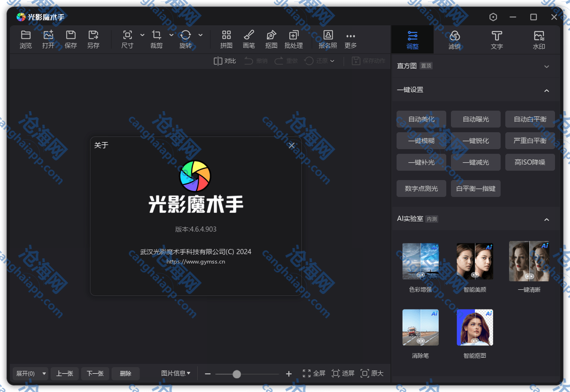Expand the Histogram (直方图) section
Image resolution: width=570 pixels, height=392 pixels.
[x=547, y=67]
